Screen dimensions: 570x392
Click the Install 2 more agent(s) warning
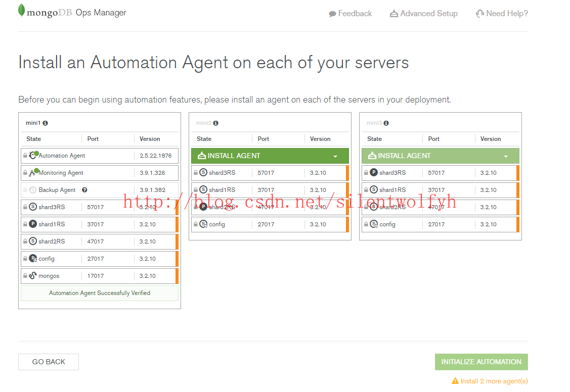click(490, 381)
